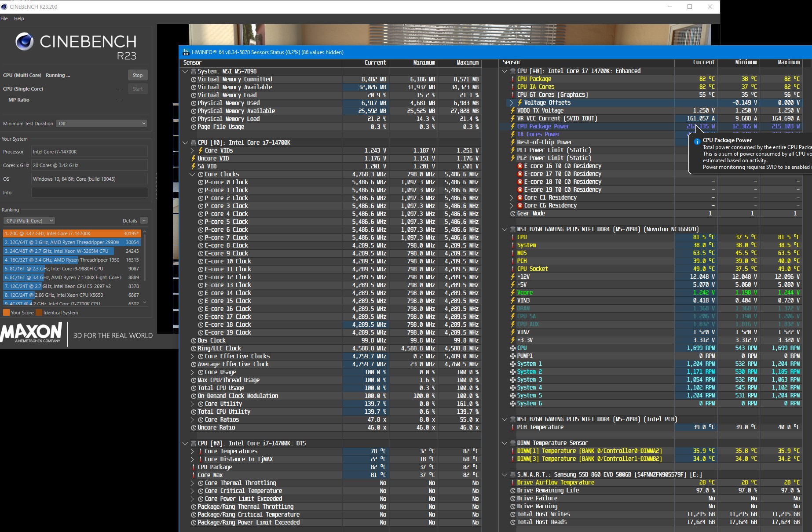Image resolution: width=812 pixels, height=532 pixels.
Task: Click the lightning icon next to Rest-of-Chip Power
Action: 513,142
